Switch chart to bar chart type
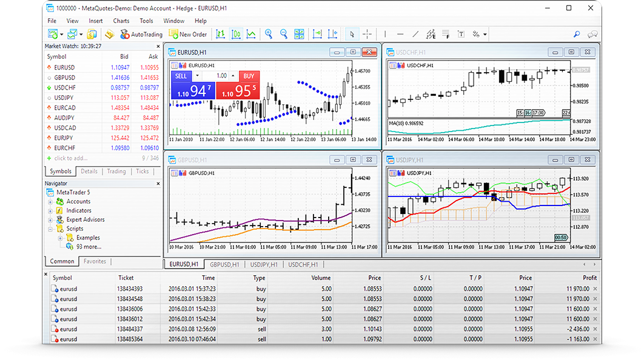The image size is (644, 360). (221, 34)
